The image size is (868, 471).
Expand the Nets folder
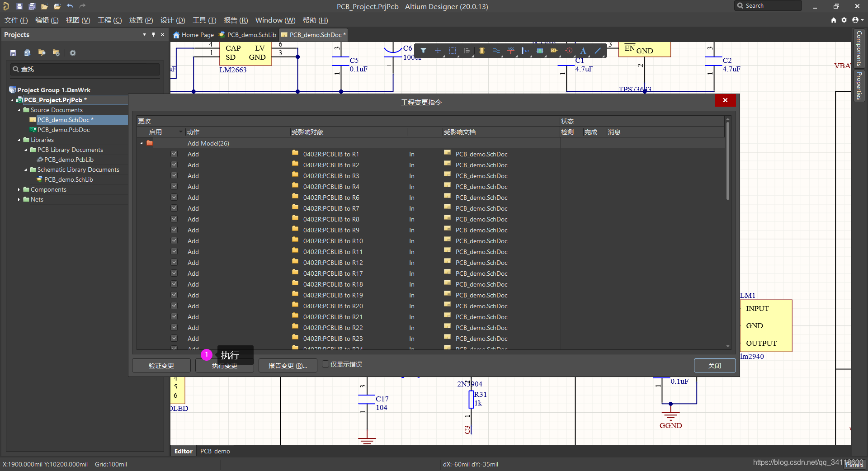coord(19,200)
